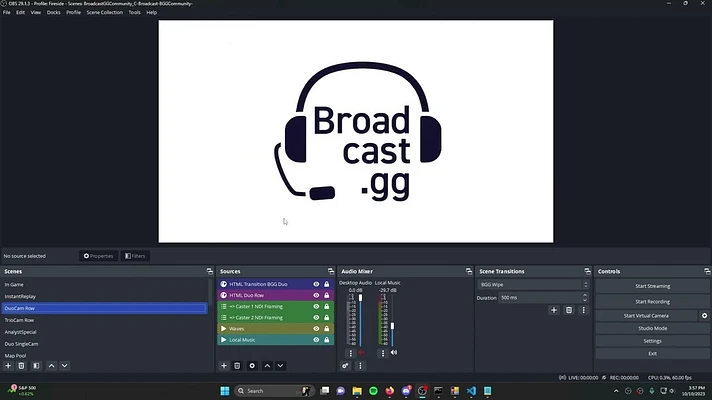Open the Profile menu
This screenshot has width=712, height=400.
[x=74, y=12]
